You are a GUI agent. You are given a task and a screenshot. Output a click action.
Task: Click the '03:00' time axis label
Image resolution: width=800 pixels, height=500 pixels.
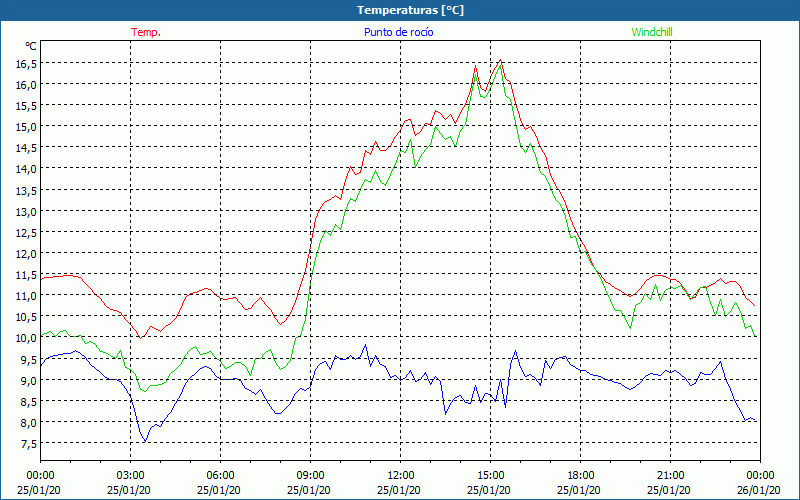(131, 476)
